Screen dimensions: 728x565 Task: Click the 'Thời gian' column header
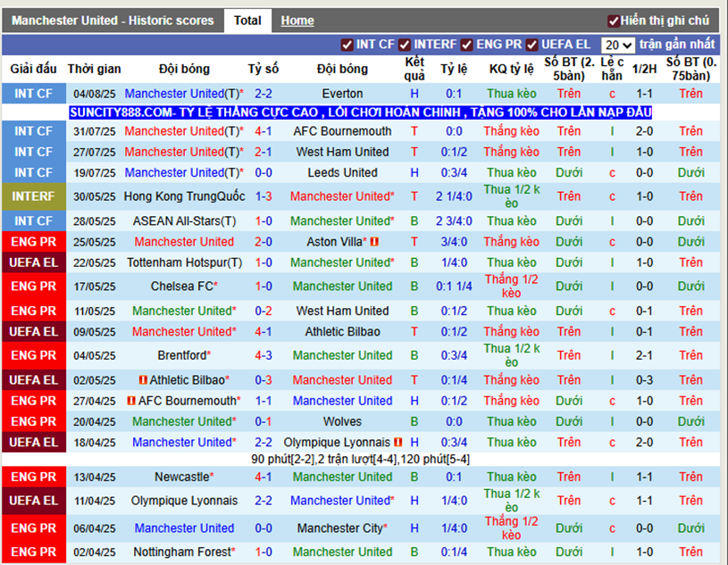coord(95,69)
